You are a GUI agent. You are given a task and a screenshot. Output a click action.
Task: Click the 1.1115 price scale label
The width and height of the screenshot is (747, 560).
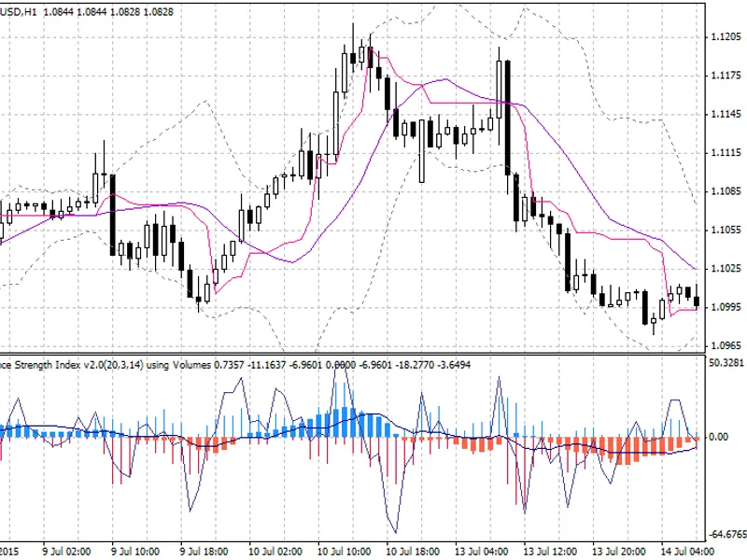[726, 153]
